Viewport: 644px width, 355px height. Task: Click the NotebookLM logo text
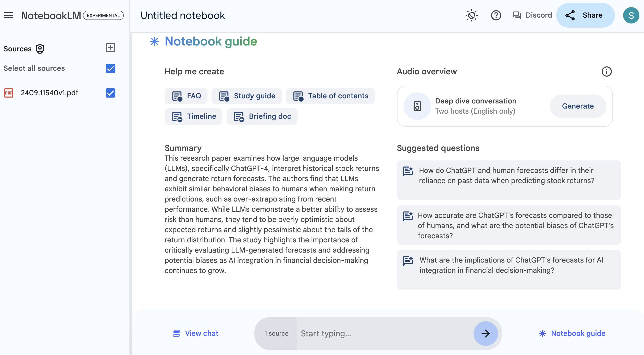51,16
